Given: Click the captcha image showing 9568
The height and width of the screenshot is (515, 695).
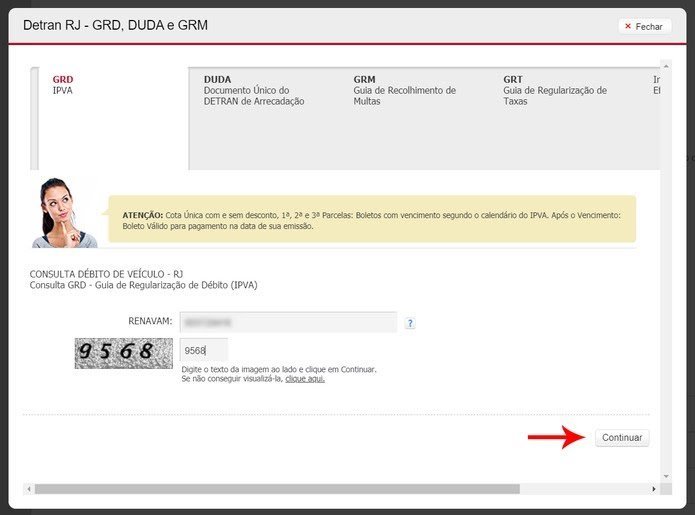Looking at the screenshot, I should point(116,352).
